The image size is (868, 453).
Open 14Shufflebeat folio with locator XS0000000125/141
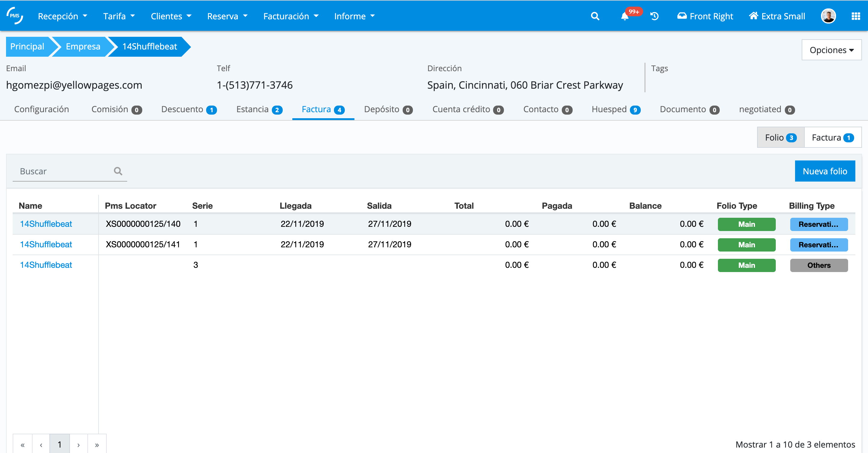[x=46, y=244]
